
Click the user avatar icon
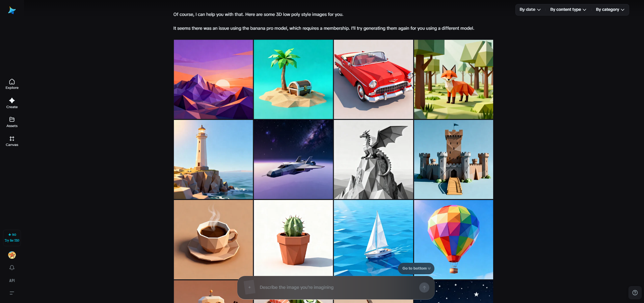12,255
